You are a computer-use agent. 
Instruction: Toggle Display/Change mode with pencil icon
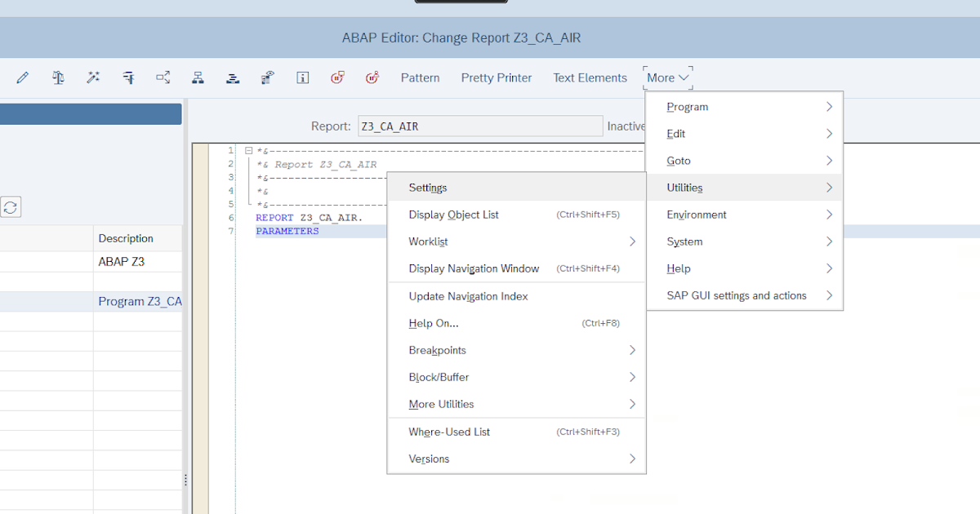coord(22,78)
